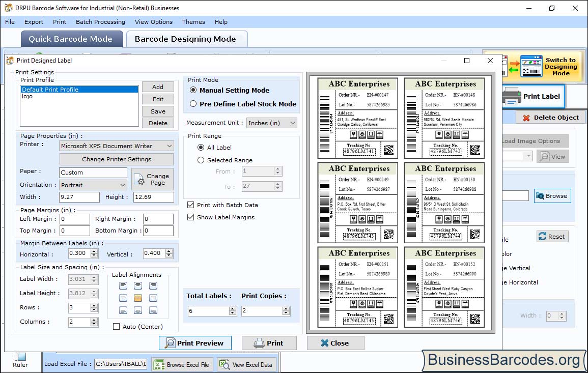Toggle Show Label Margins checkbox
588x373 pixels.
click(x=190, y=217)
